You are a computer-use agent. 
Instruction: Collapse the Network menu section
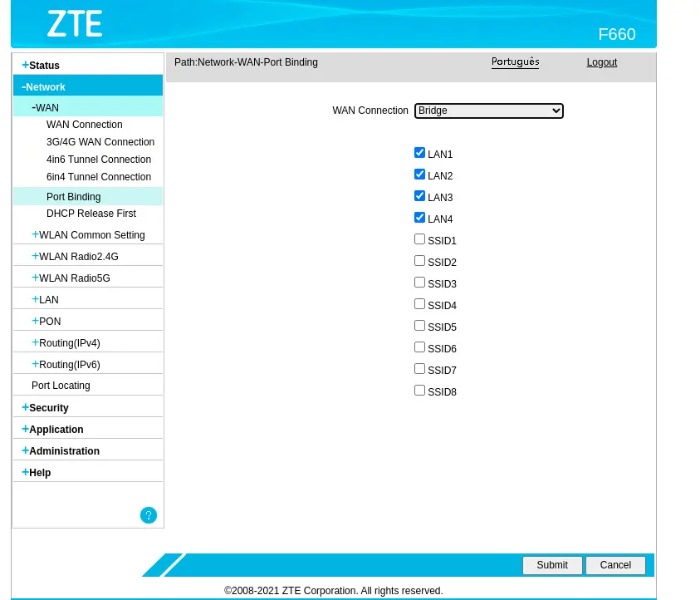(x=43, y=86)
